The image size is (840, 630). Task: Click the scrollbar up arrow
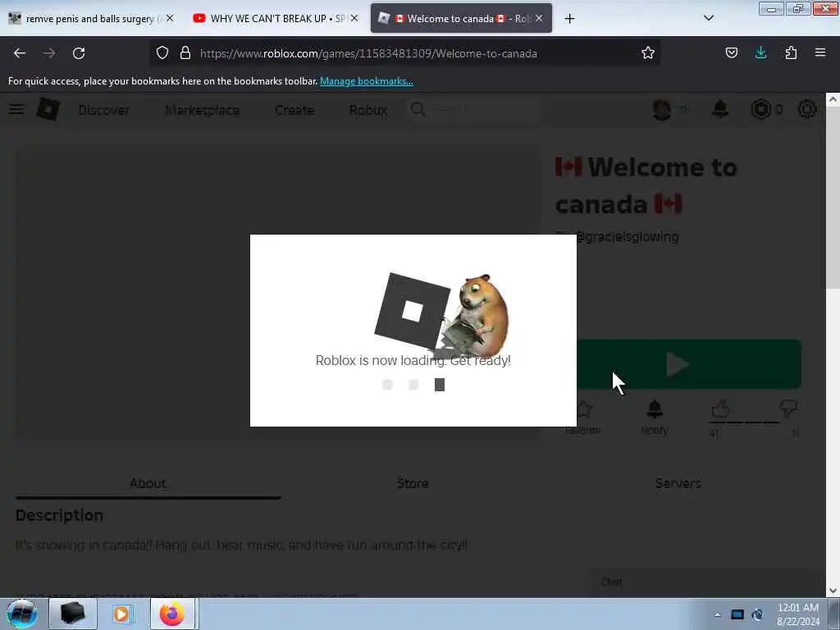tap(833, 99)
